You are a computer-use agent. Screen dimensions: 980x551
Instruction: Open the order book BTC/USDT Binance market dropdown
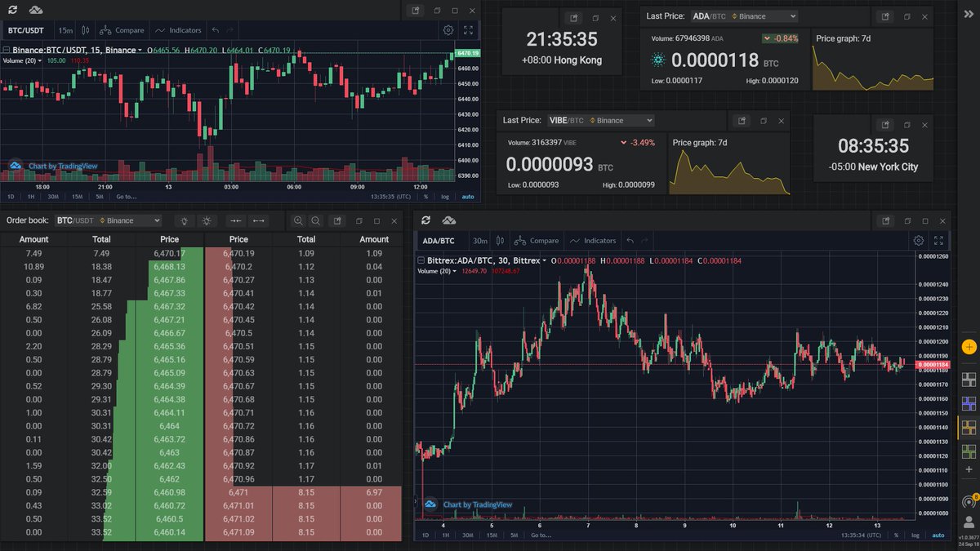[x=108, y=220]
